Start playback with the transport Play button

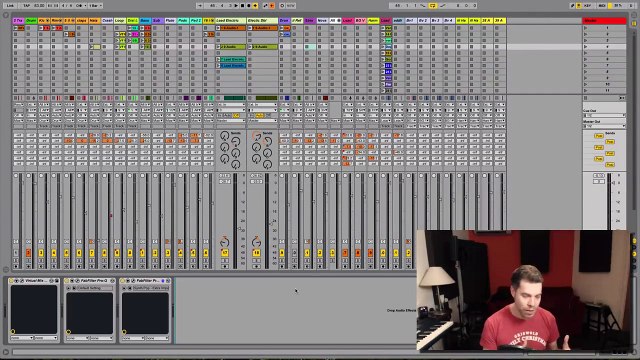pos(236,6)
